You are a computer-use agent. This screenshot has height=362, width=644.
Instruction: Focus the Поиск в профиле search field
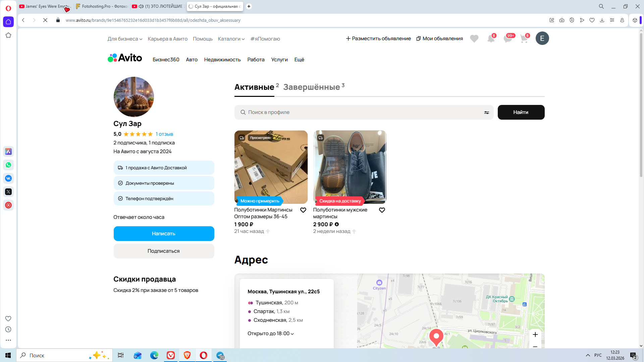click(362, 112)
